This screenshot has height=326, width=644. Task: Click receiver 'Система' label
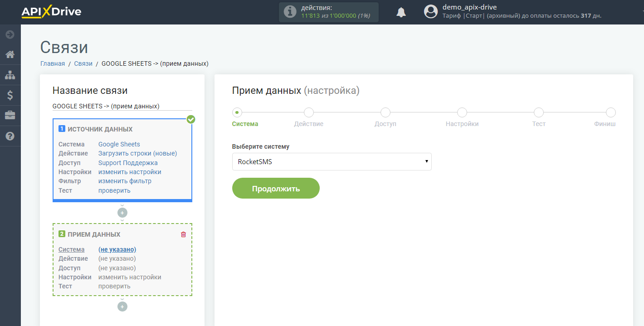tap(71, 249)
